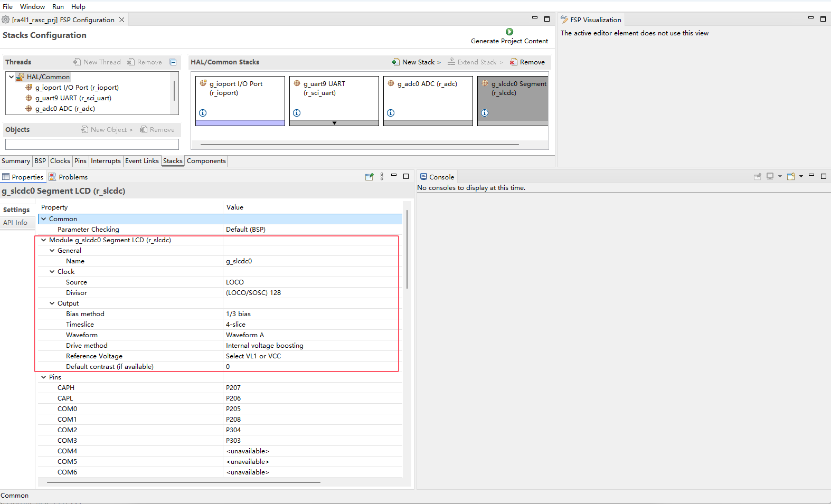The height and width of the screenshot is (504, 831).
Task: Collapse the Clock property group
Action: pos(52,271)
